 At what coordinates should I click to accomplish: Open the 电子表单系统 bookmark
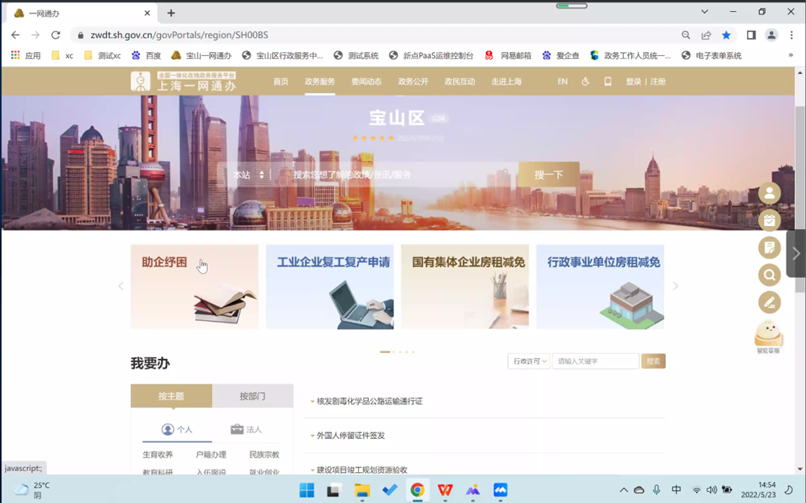pos(711,55)
